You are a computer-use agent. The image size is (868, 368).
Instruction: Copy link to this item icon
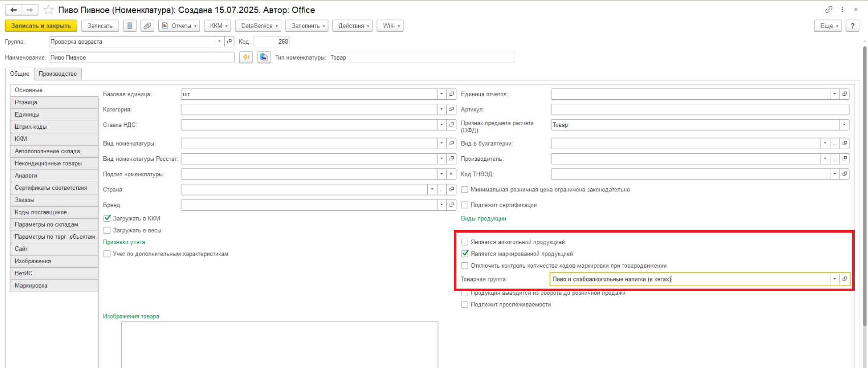click(829, 10)
